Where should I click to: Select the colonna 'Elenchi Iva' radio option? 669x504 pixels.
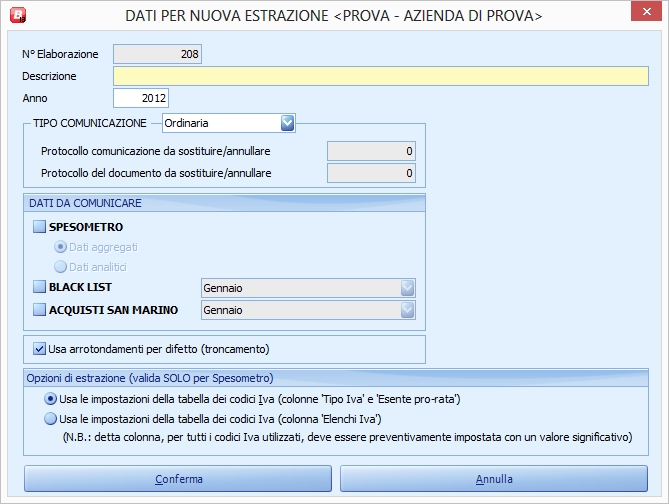coord(50,419)
